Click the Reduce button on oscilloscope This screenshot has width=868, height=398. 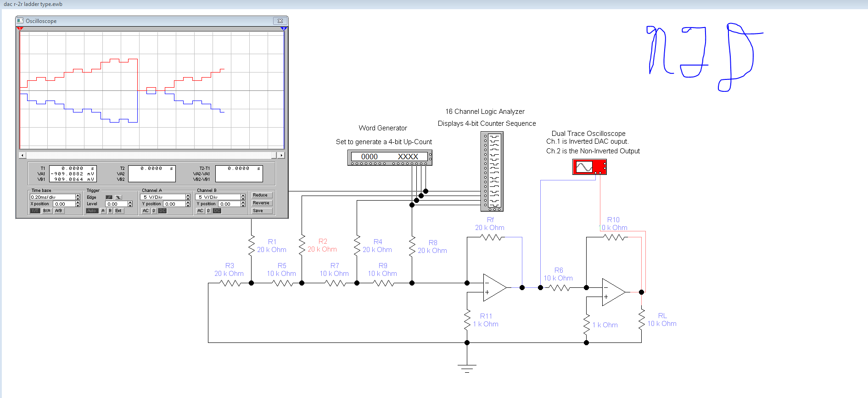click(x=262, y=195)
